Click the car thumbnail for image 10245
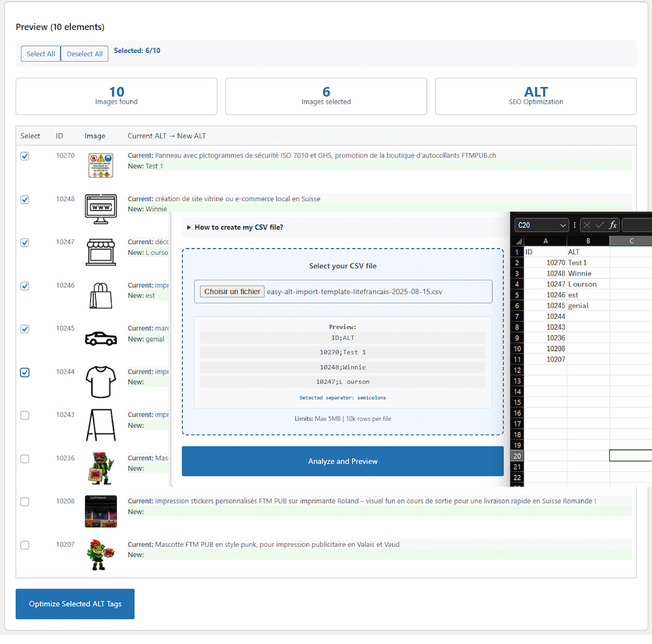652x644 pixels. 101,338
